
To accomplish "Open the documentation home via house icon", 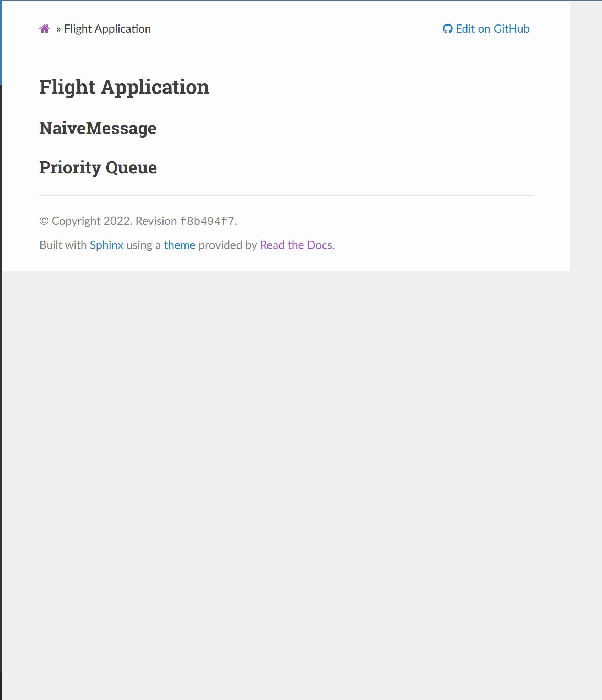I will coord(45,28).
